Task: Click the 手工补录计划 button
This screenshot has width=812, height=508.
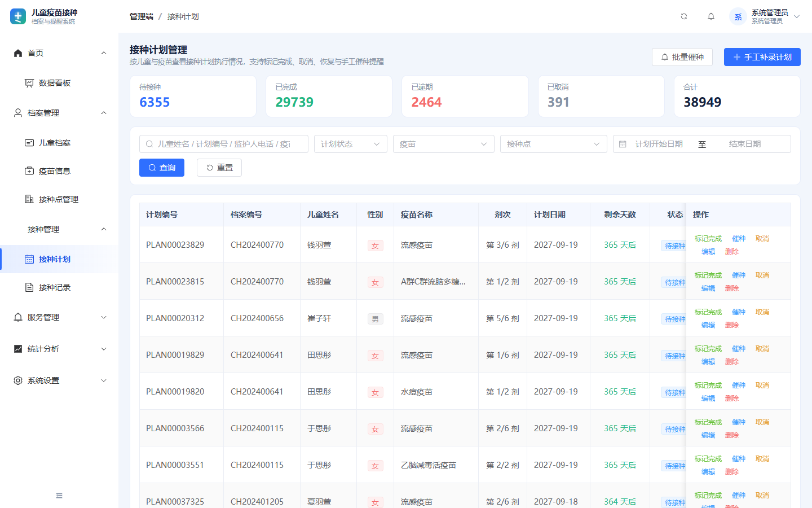Action: pos(762,57)
